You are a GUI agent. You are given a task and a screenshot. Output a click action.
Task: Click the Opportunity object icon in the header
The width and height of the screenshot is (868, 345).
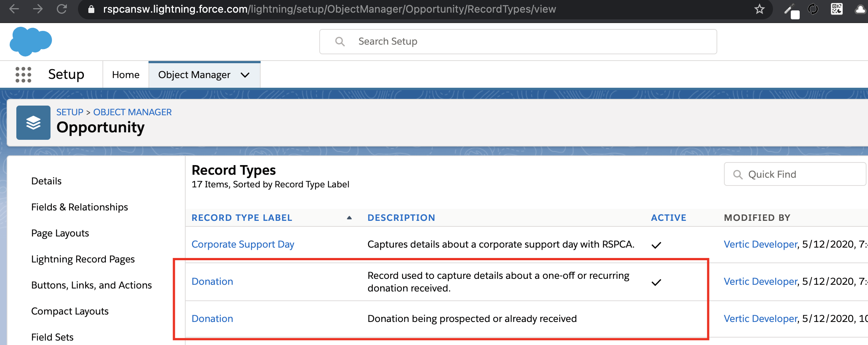point(33,122)
